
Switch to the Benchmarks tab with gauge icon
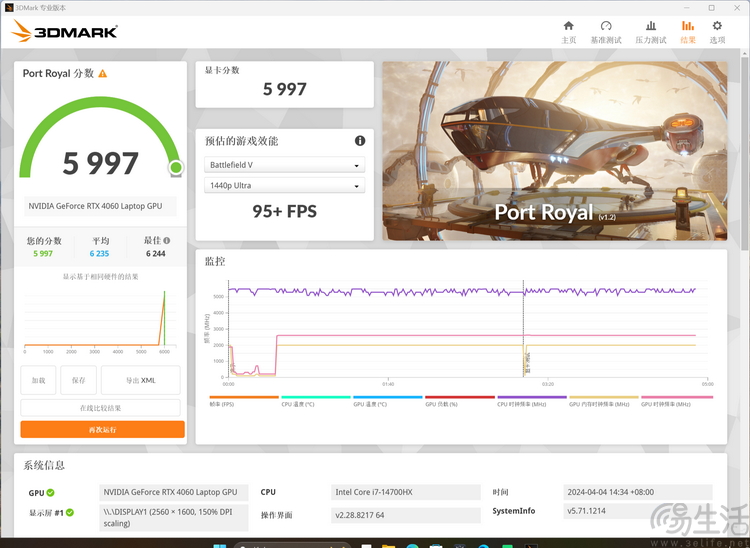[x=606, y=32]
